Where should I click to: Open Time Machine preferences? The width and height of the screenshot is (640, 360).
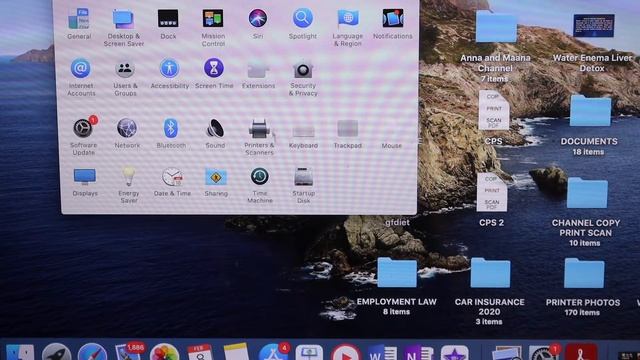[x=260, y=176]
